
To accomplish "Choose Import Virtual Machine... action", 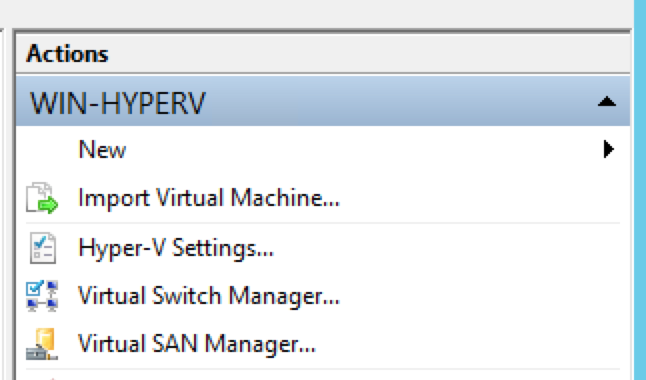I will pyautogui.click(x=209, y=198).
